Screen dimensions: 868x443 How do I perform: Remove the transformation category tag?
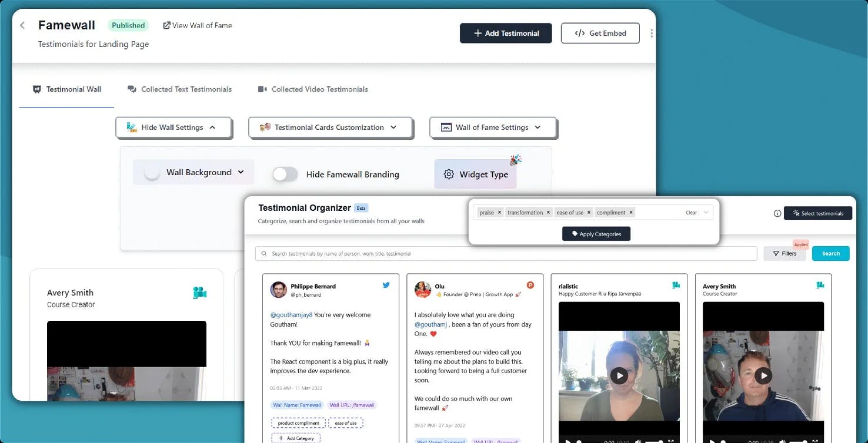548,213
